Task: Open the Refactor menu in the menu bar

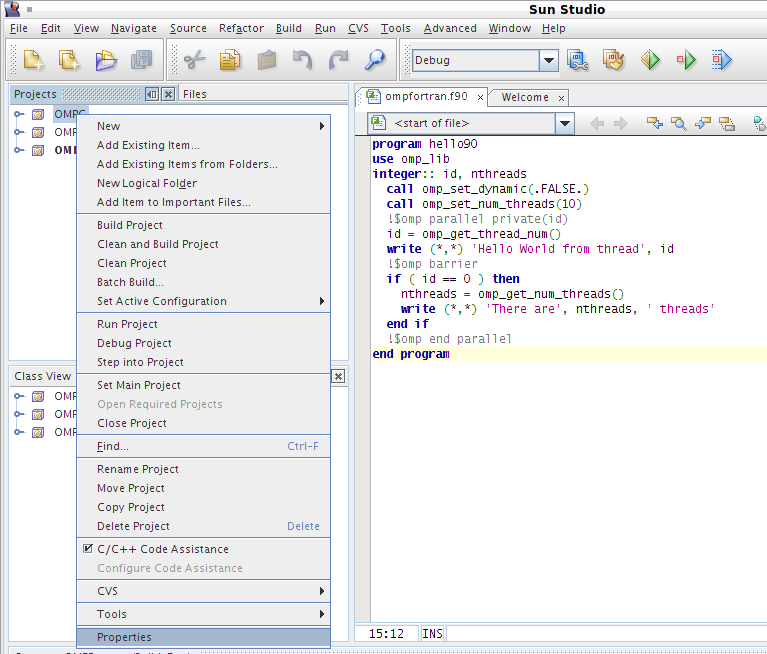Action: [x=241, y=28]
